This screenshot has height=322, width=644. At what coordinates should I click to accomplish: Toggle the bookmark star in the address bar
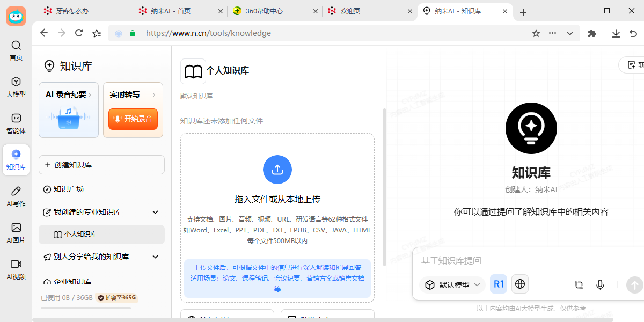pyautogui.click(x=535, y=33)
